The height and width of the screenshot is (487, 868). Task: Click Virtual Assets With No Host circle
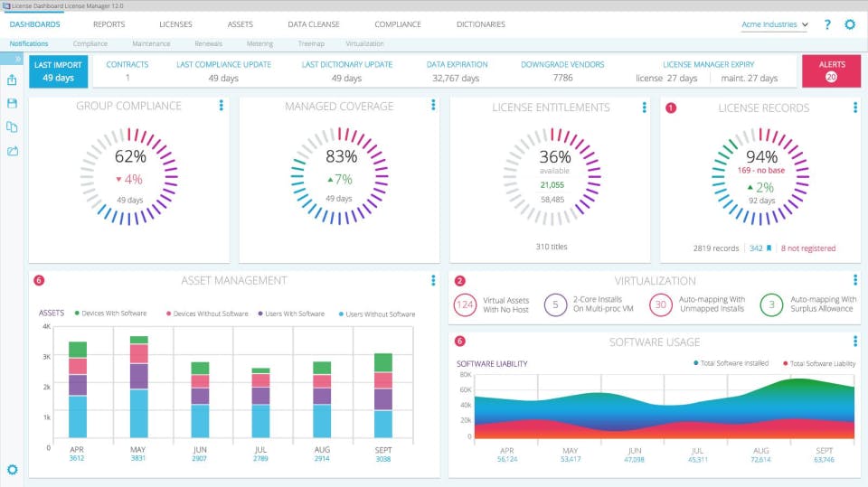(x=465, y=304)
